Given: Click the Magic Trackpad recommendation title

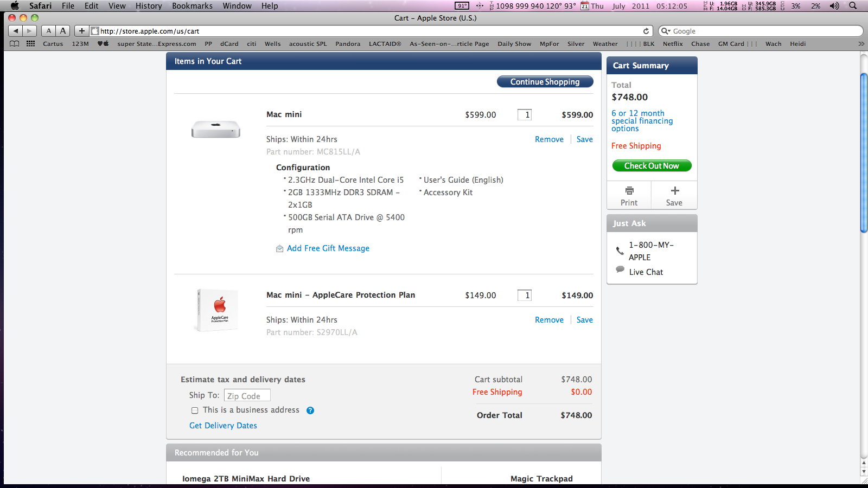Looking at the screenshot, I should click(541, 479).
